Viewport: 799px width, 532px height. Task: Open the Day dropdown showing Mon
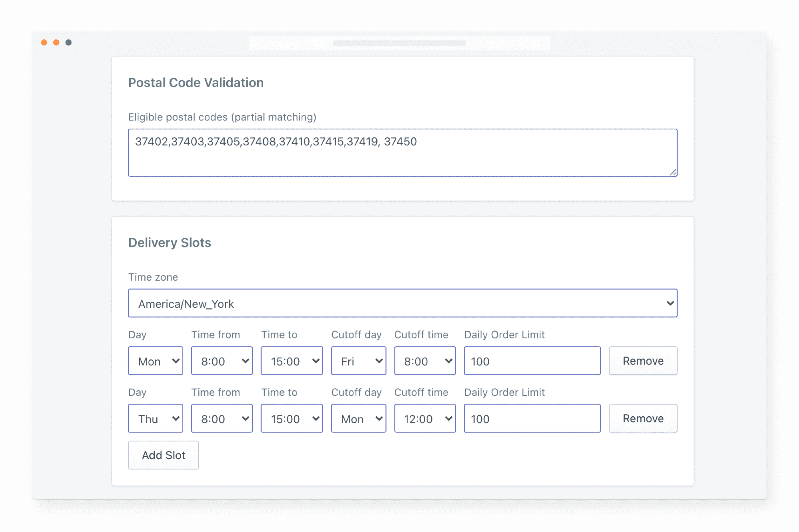(155, 361)
